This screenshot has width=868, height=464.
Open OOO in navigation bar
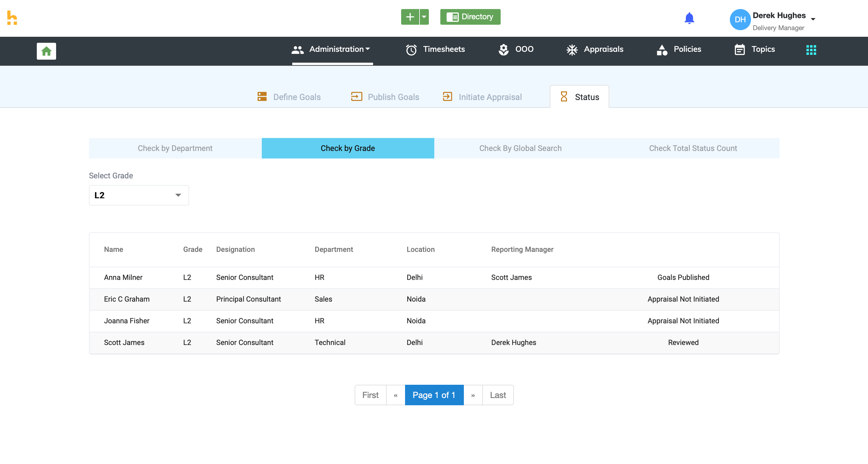[516, 49]
